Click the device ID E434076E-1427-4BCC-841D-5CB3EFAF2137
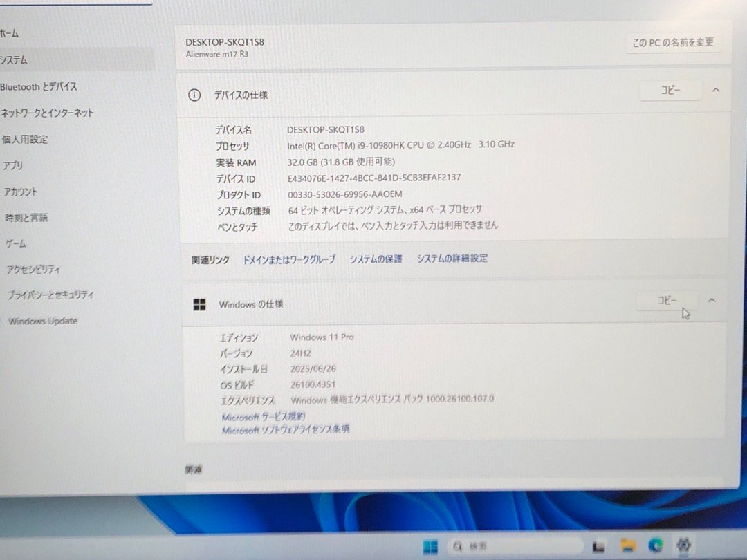The image size is (747, 560). pyautogui.click(x=374, y=178)
